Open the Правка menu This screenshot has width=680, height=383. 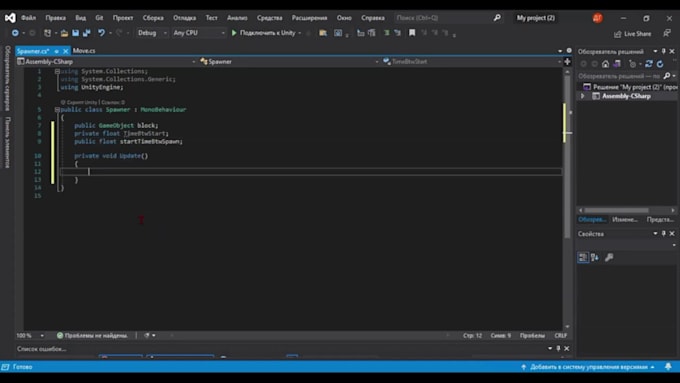[56, 18]
